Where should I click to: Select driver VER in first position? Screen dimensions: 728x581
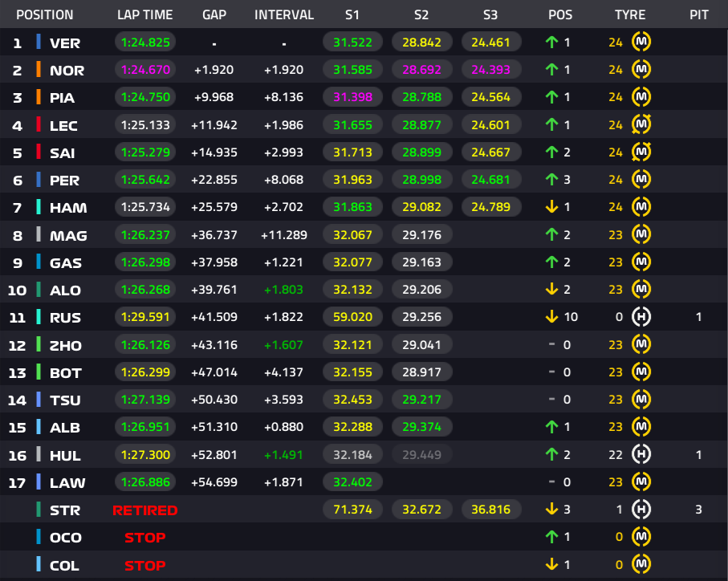[65, 43]
